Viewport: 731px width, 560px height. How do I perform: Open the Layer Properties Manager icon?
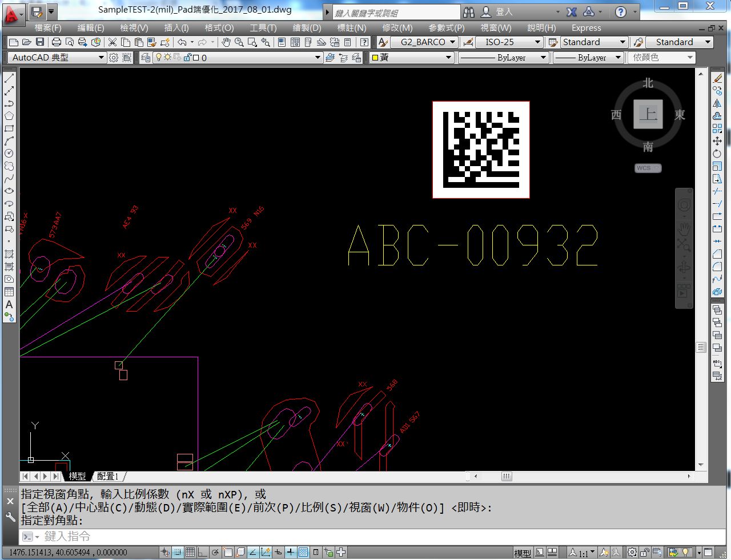click(x=146, y=58)
